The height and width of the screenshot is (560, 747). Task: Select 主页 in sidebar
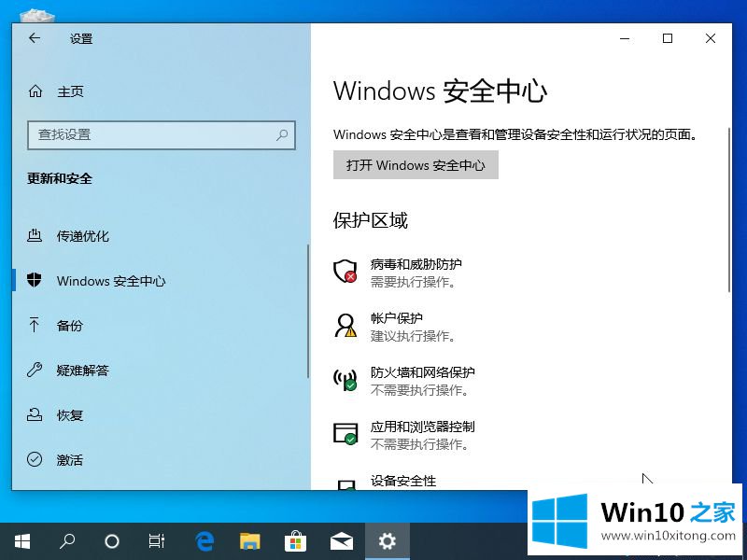(70, 91)
